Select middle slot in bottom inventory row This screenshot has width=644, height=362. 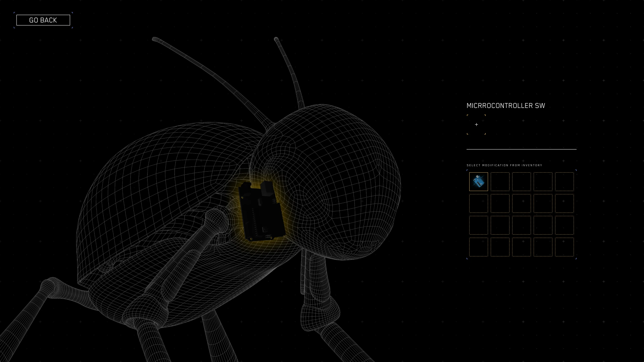[522, 247]
